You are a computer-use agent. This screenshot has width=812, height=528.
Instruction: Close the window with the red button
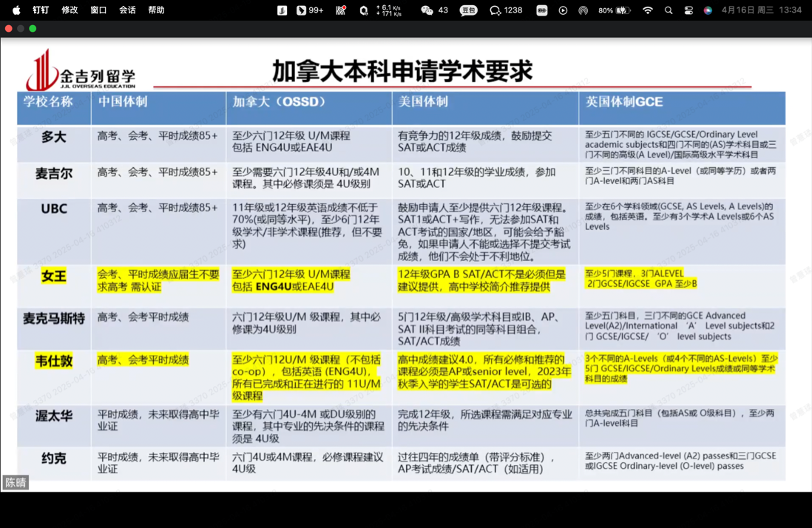point(9,28)
